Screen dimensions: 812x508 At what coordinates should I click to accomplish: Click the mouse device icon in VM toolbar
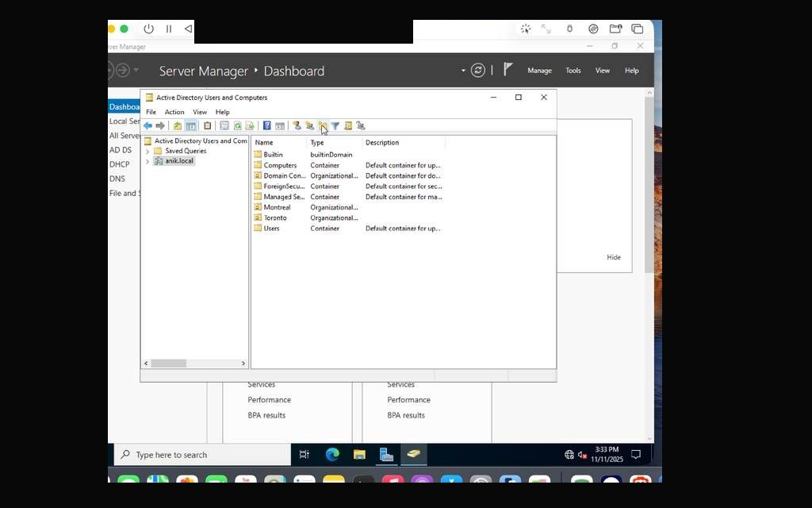[569, 29]
